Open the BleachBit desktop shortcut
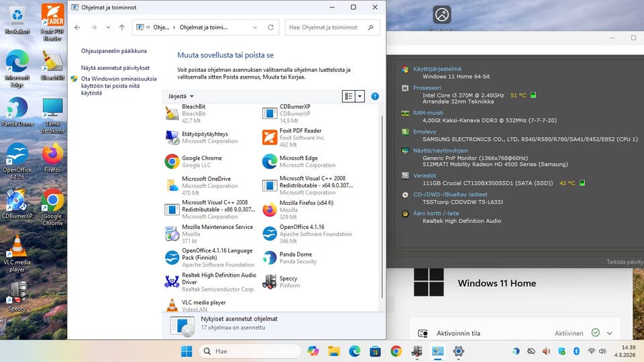This screenshot has height=362, width=644. [52, 65]
